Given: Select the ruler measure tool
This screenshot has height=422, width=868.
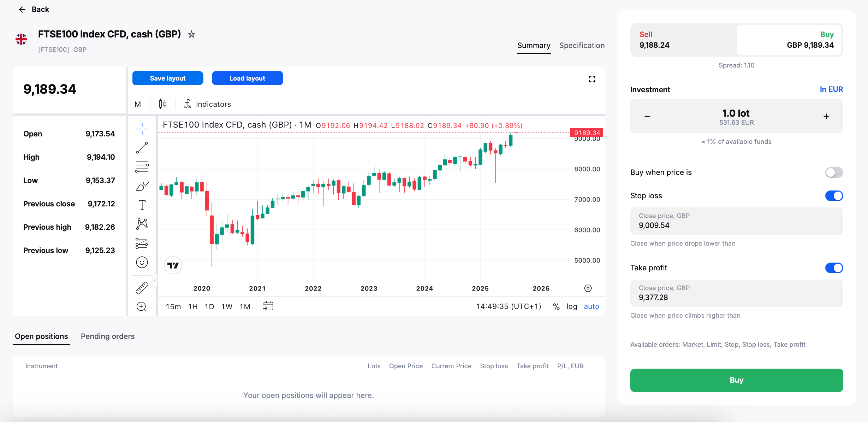Looking at the screenshot, I should [142, 288].
